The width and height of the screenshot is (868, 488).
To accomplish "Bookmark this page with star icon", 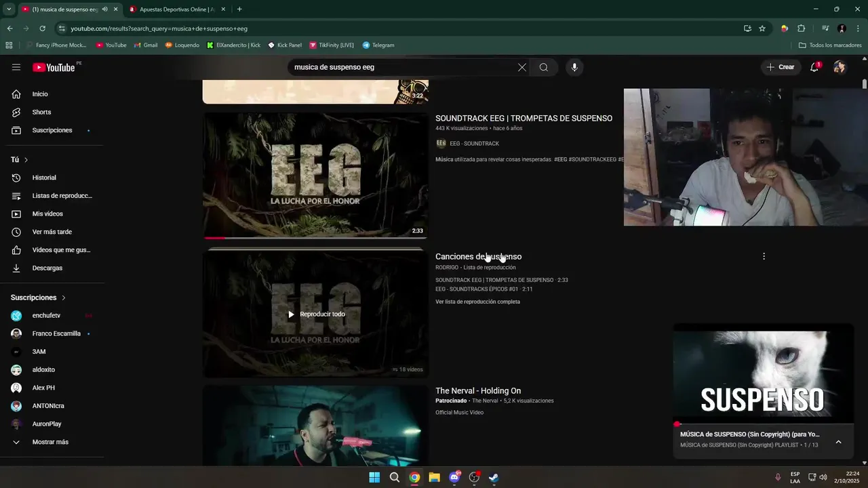I will click(x=762, y=28).
